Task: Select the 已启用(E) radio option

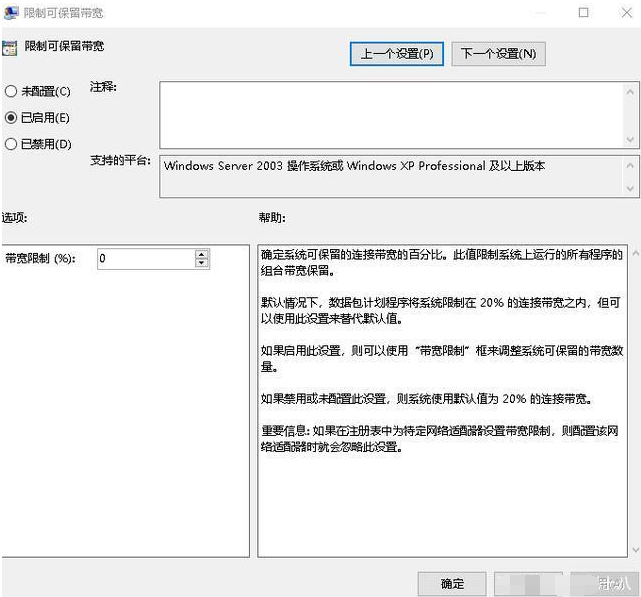Action: coord(37,118)
